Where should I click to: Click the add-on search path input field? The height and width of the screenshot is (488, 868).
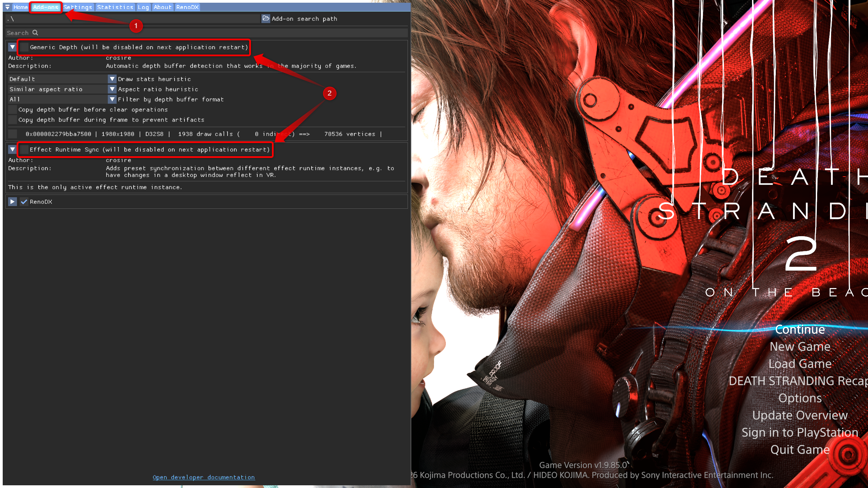click(x=133, y=19)
